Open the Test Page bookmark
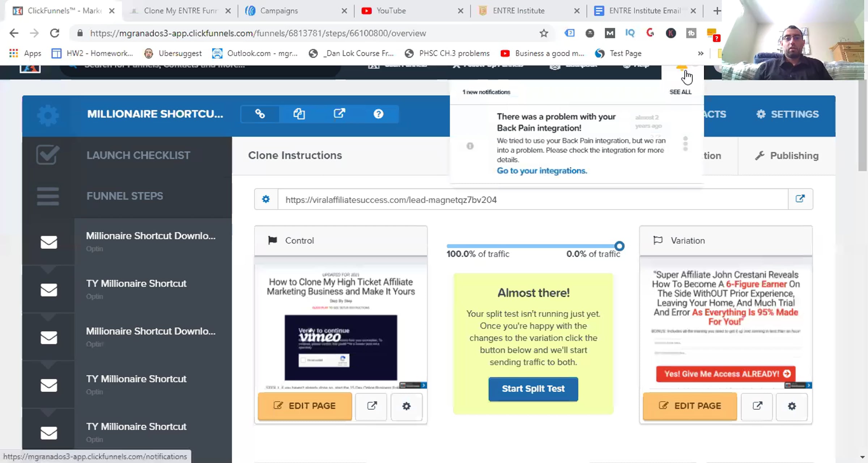 click(618, 54)
